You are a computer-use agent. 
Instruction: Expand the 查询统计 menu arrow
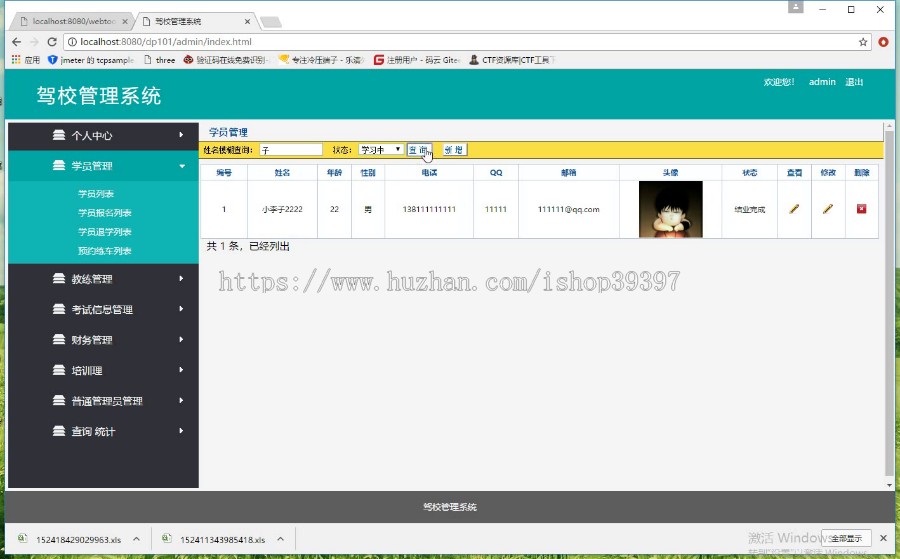tap(181, 430)
